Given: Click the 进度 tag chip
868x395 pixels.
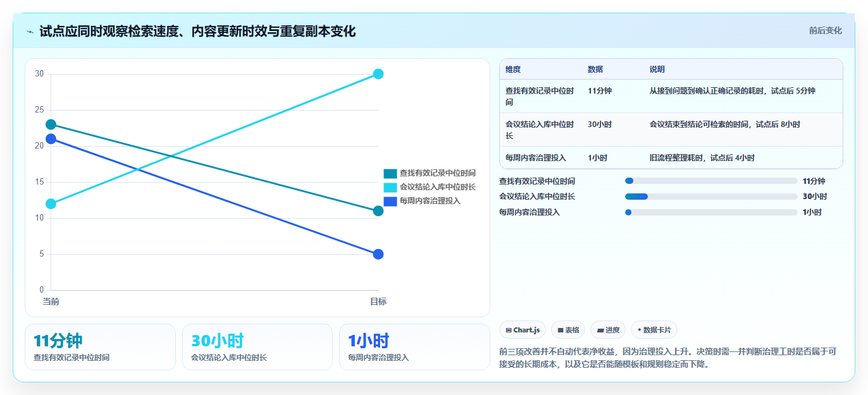Looking at the screenshot, I should pyautogui.click(x=607, y=330).
